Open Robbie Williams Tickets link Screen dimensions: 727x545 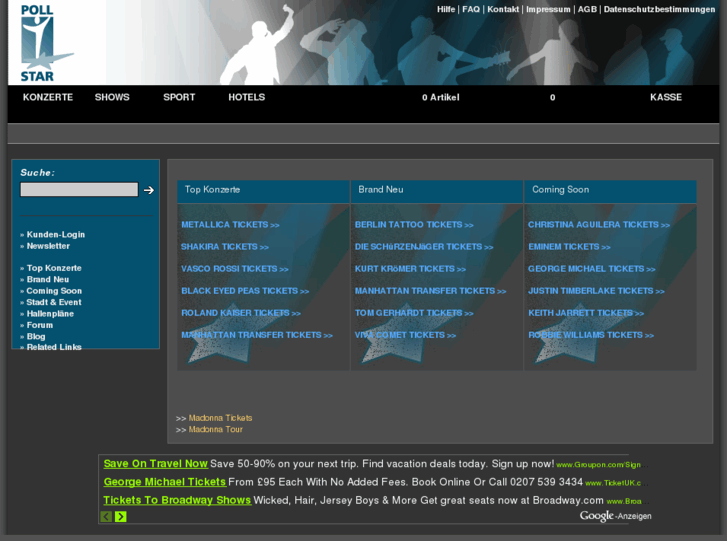click(591, 335)
